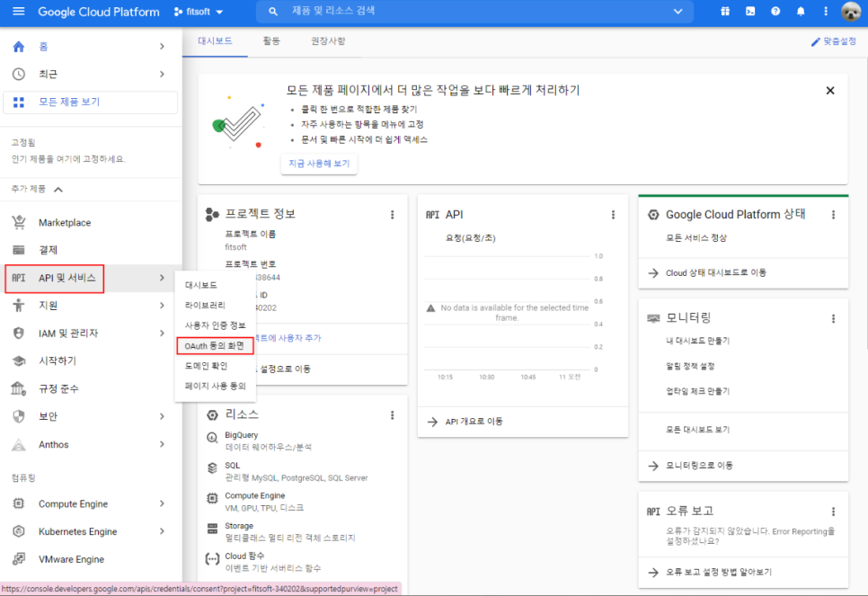Open the help question mark icon
The height and width of the screenshot is (596, 868).
pyautogui.click(x=775, y=11)
